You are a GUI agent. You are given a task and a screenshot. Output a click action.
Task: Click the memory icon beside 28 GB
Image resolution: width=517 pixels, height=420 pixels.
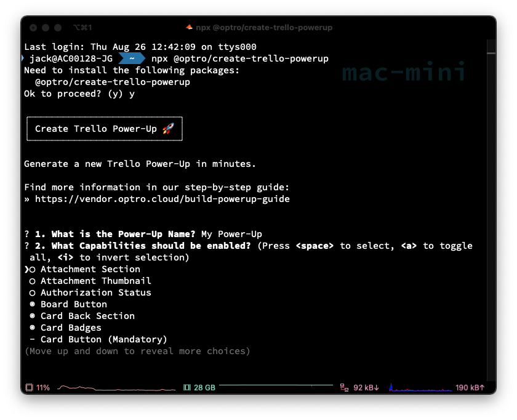pos(187,387)
